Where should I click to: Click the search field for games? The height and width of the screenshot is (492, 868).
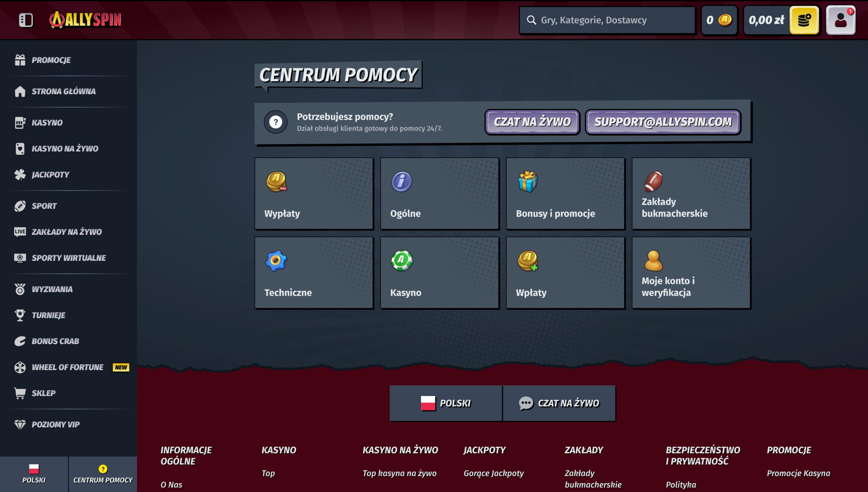pos(607,20)
